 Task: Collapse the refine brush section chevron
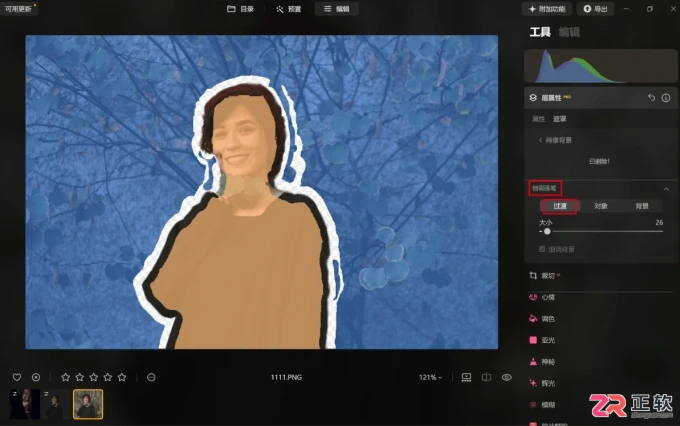666,189
